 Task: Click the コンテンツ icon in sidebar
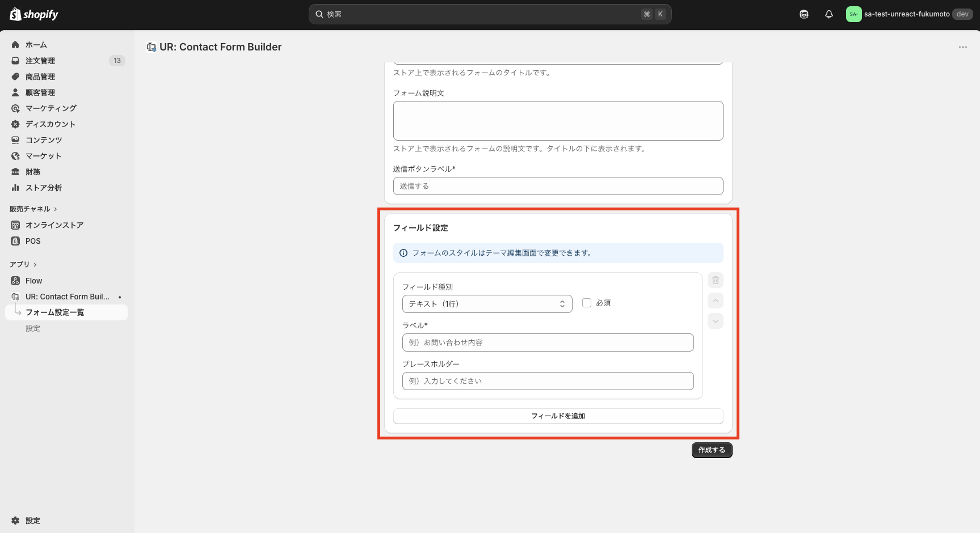(15, 140)
